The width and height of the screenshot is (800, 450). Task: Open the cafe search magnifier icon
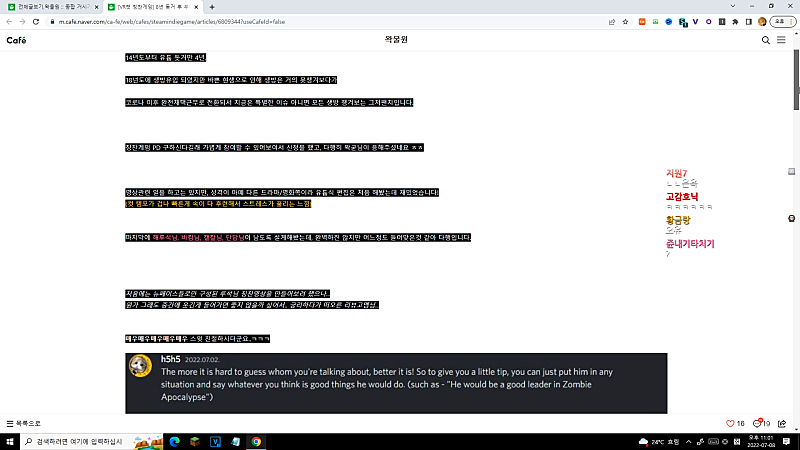(x=765, y=40)
